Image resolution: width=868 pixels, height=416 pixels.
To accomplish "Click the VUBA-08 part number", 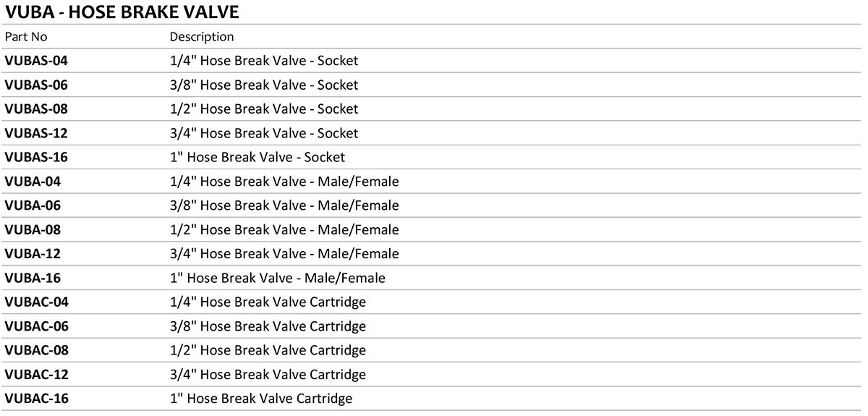I will point(33,229).
